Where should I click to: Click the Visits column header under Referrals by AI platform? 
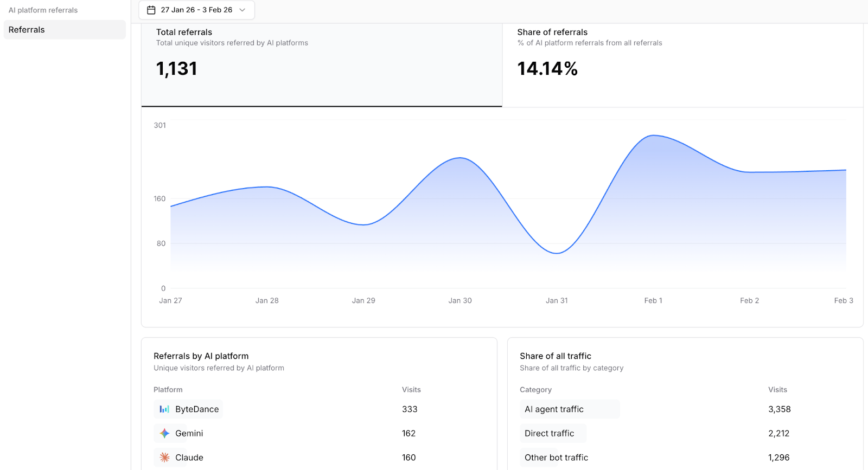point(411,390)
